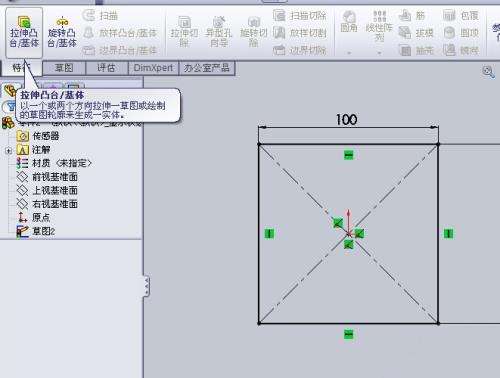The image size is (500, 378).
Task: Choose the Rib (筋) tool
Action: (412, 15)
